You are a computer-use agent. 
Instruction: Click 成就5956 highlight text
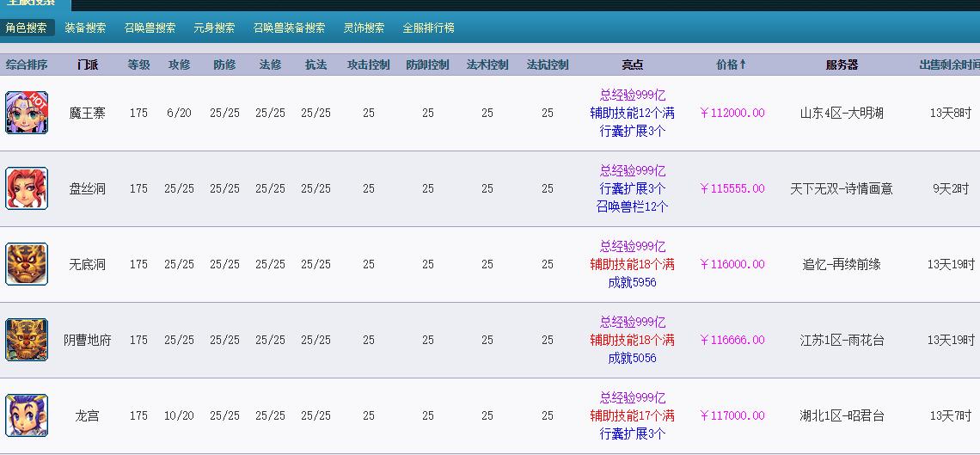[x=633, y=283]
